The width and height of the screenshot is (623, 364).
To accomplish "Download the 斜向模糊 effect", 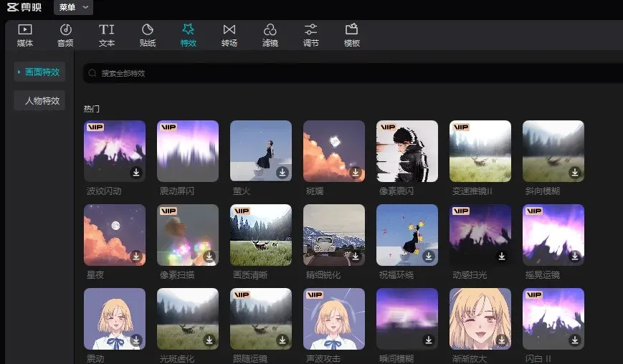I will (x=575, y=172).
